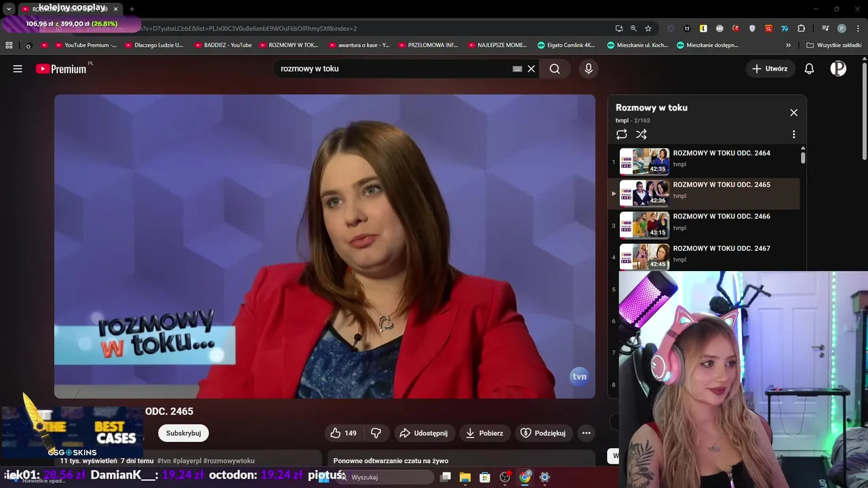Open the 7TV extension icon
868x488 pixels.
785,28
